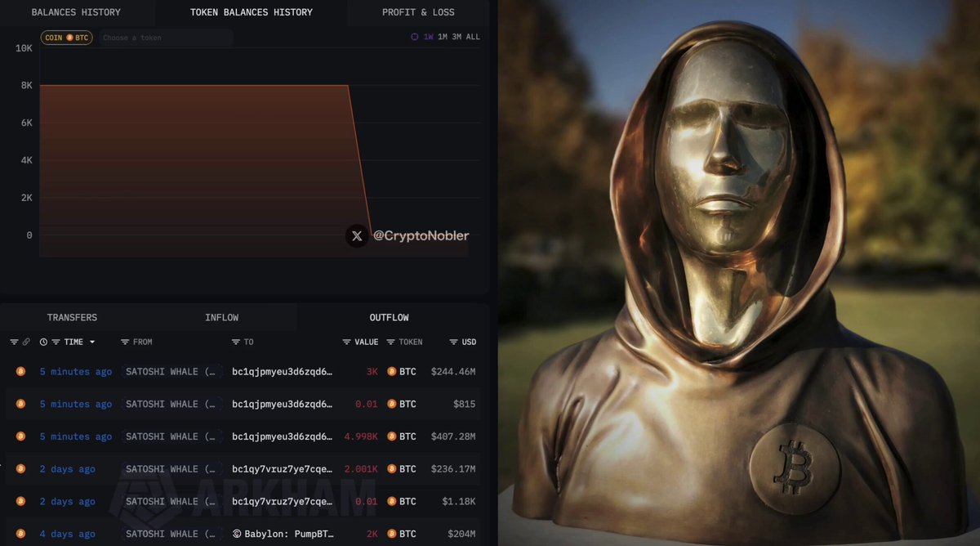This screenshot has height=546, width=980.
Task: Click the clock icon beside the TIME column
Action: pos(43,342)
